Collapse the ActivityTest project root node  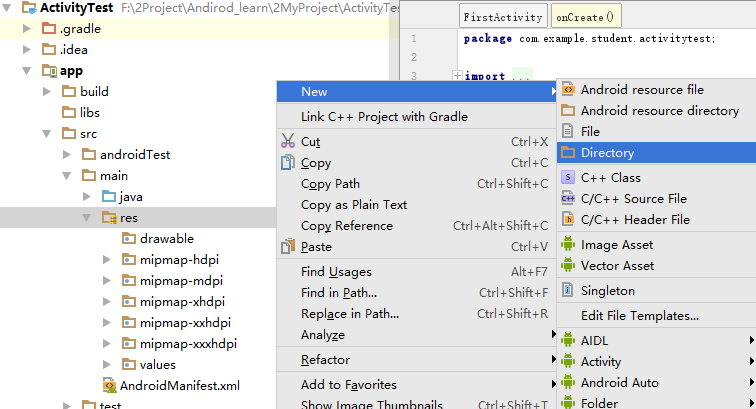coord(7,8)
